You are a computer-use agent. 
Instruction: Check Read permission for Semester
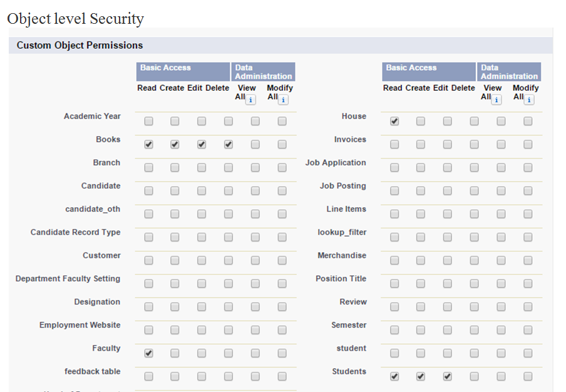point(394,330)
